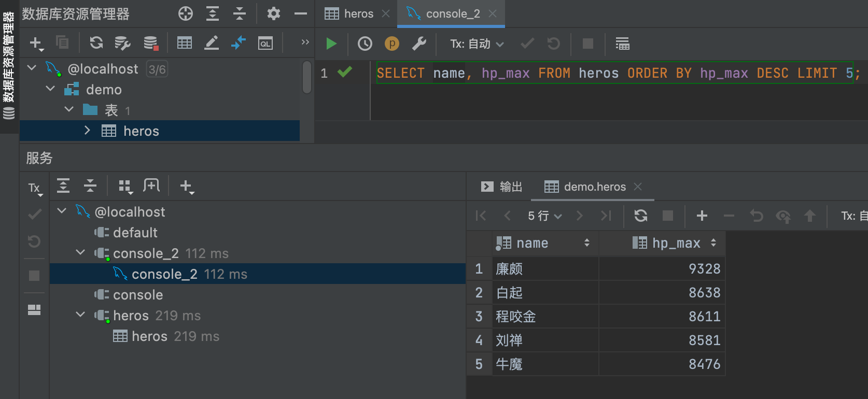Screen dimensions: 868x399
Task: Collapse the heros 219 ms session group
Action: click(80, 315)
